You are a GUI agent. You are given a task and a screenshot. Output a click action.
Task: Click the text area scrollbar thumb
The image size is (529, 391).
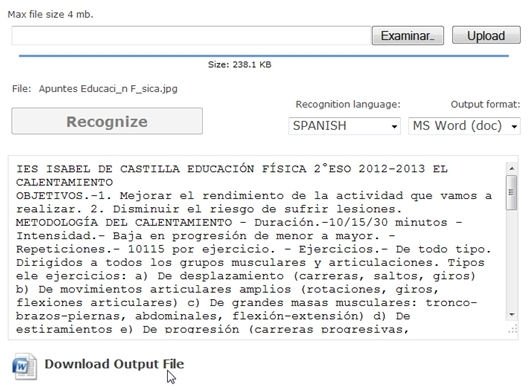[512, 193]
